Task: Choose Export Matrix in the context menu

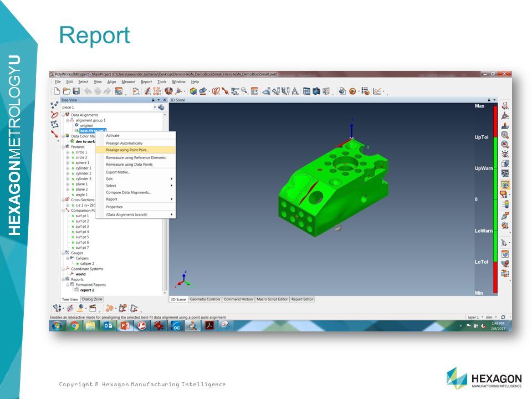Action: pos(135,172)
